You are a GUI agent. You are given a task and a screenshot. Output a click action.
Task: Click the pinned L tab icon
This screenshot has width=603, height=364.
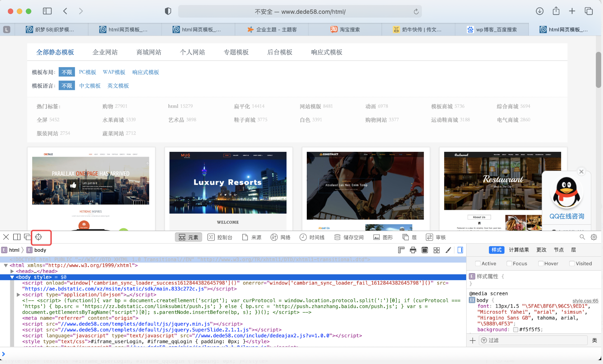7,29
